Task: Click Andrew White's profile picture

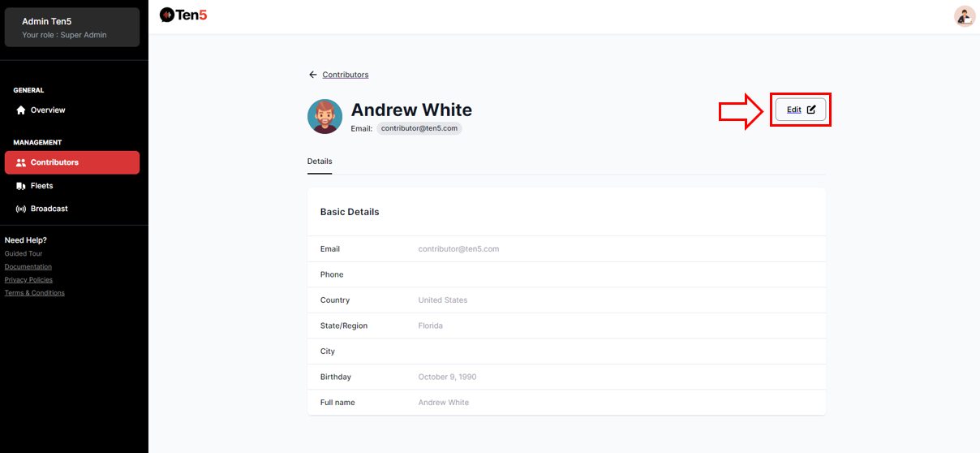Action: click(325, 117)
